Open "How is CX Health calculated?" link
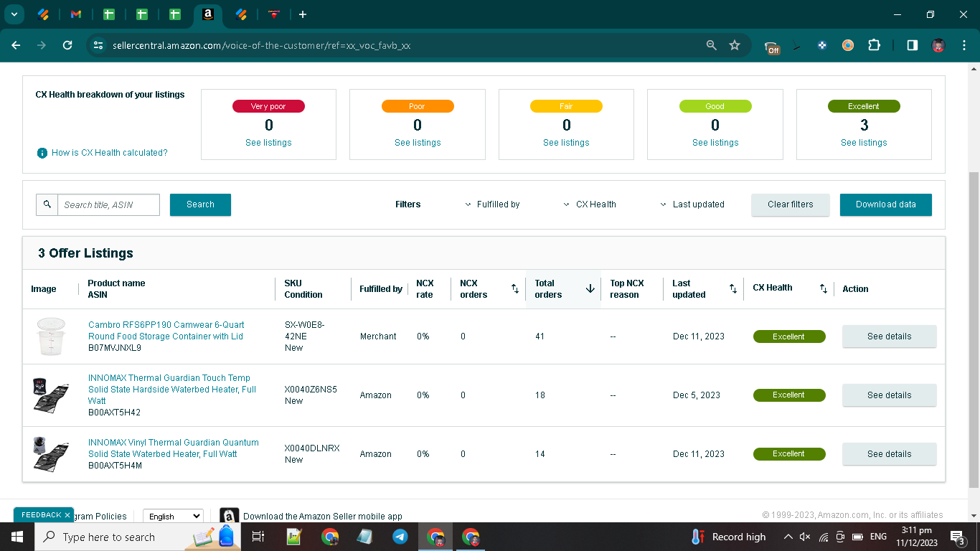 click(110, 153)
